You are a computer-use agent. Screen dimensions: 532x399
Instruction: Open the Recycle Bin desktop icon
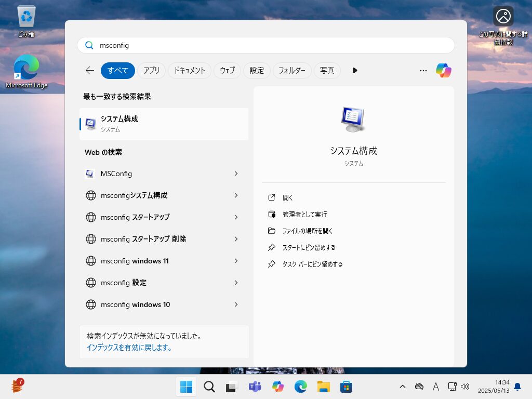click(26, 21)
